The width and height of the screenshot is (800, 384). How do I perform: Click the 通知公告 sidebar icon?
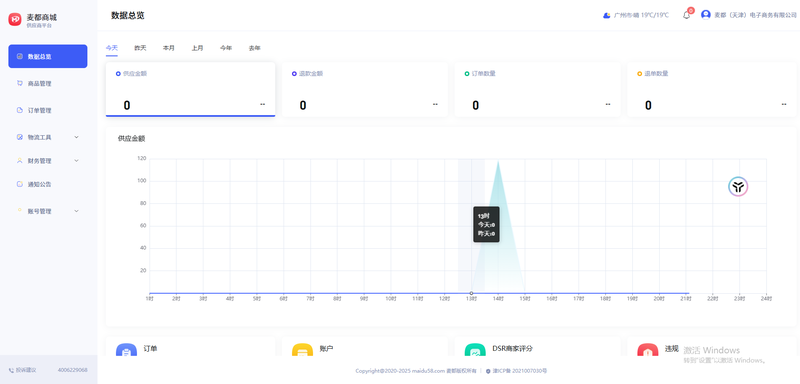click(20, 184)
